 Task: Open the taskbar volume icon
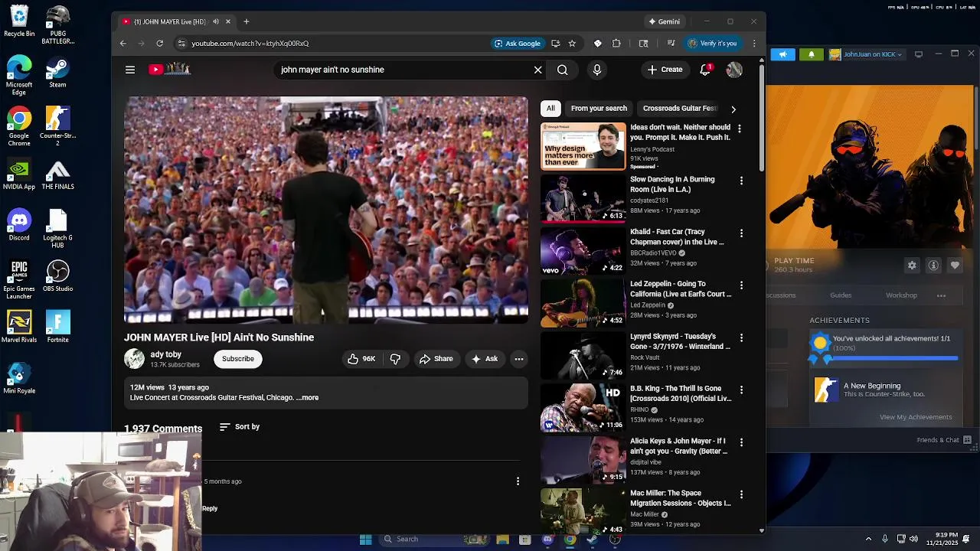913,540
